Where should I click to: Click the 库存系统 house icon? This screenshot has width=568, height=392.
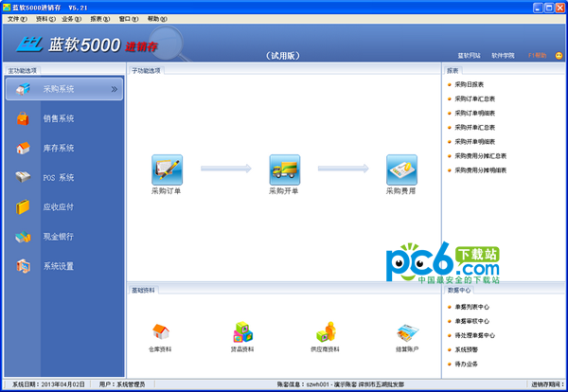(23, 148)
